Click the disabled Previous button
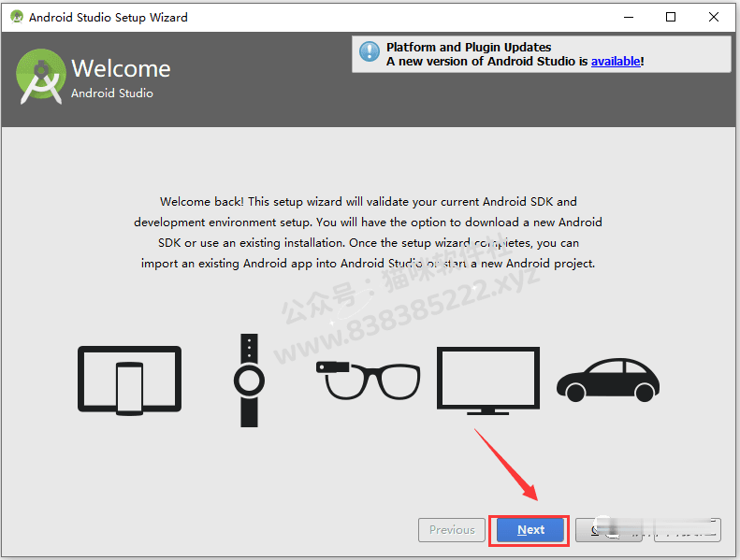Viewport: 740px width, 560px height. point(452,530)
